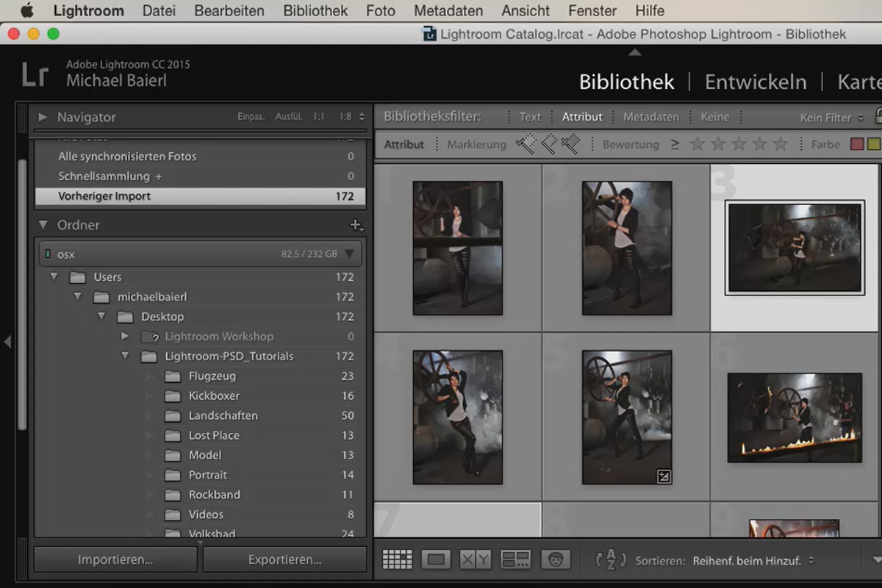The height and width of the screenshot is (588, 882).
Task: Click the develop adjustments badge on fifth thumbnail
Action: (x=663, y=476)
